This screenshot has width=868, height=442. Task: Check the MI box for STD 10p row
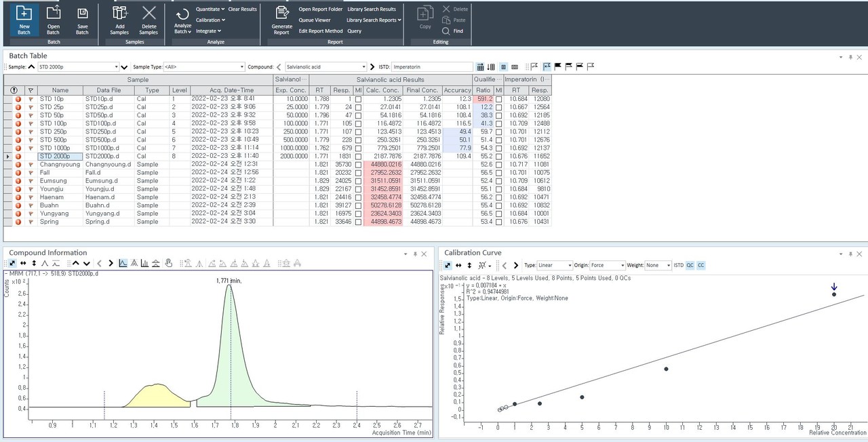(x=358, y=99)
